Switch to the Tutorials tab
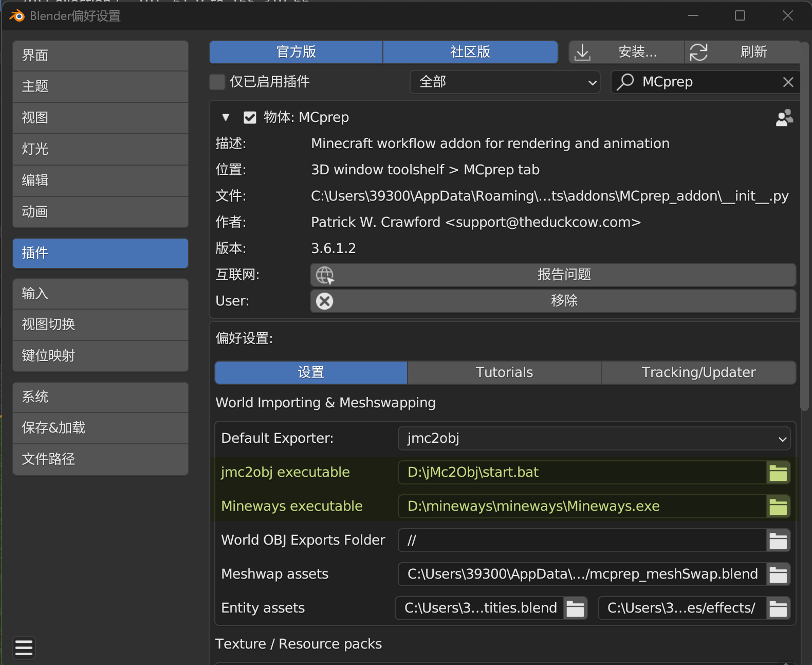The image size is (812, 665). [504, 372]
